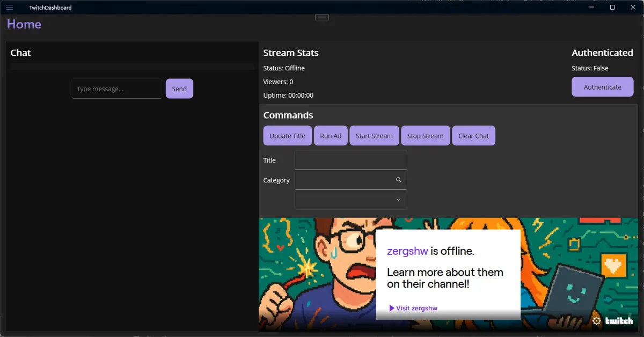Click the Category label
This screenshot has width=644, height=337.
tap(276, 180)
